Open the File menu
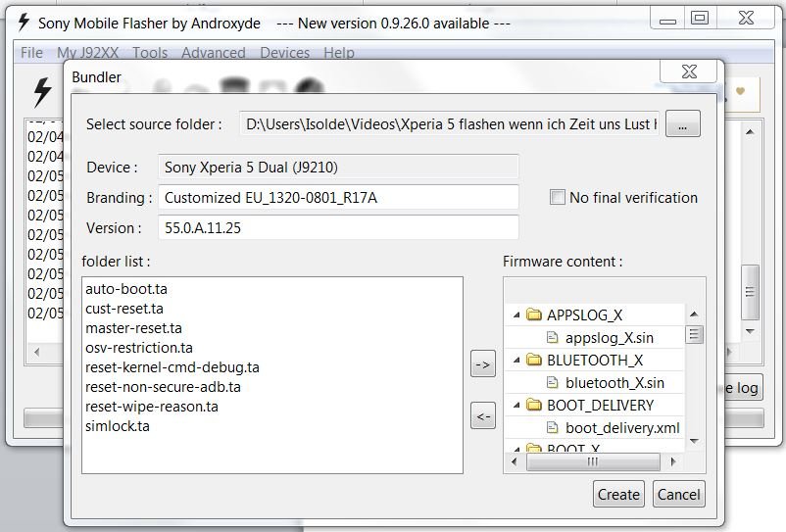This screenshot has width=786, height=532. point(31,53)
